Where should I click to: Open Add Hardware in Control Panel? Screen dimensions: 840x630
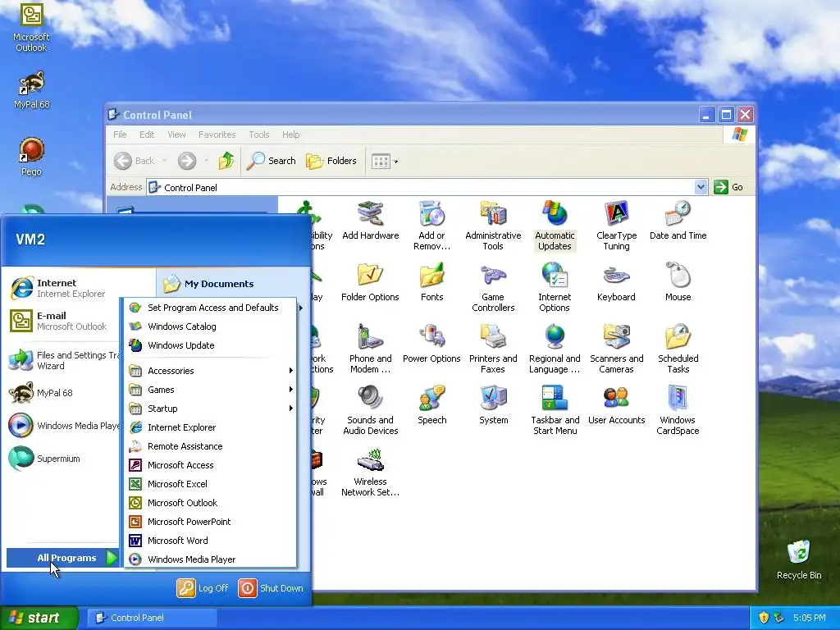coord(370,221)
